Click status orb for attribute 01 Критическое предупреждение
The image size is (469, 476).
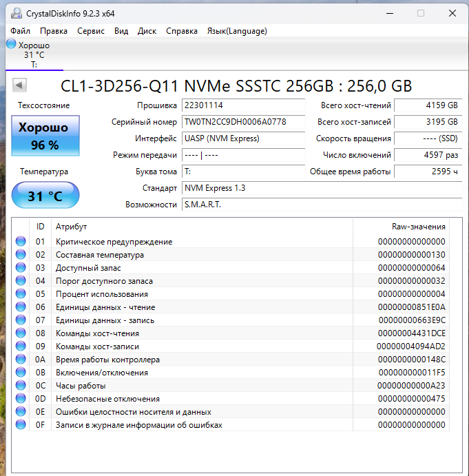[x=21, y=241]
